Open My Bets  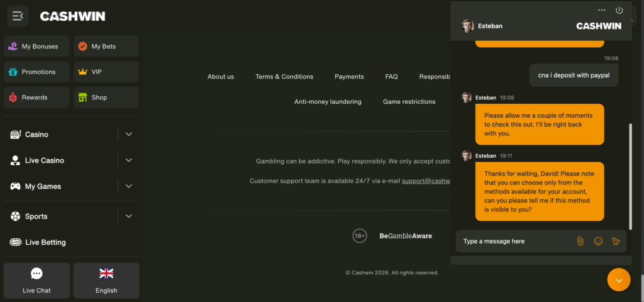click(106, 47)
